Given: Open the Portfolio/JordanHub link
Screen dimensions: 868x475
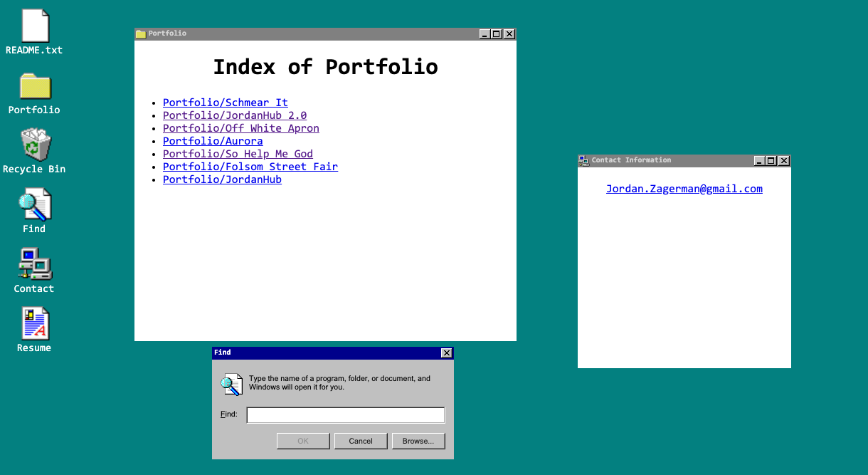Looking at the screenshot, I should click(x=222, y=179).
